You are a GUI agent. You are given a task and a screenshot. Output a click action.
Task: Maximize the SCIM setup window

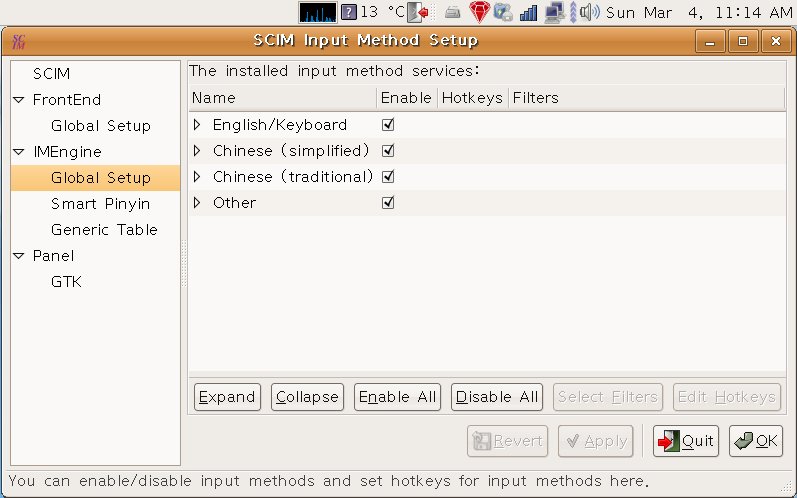tap(743, 42)
